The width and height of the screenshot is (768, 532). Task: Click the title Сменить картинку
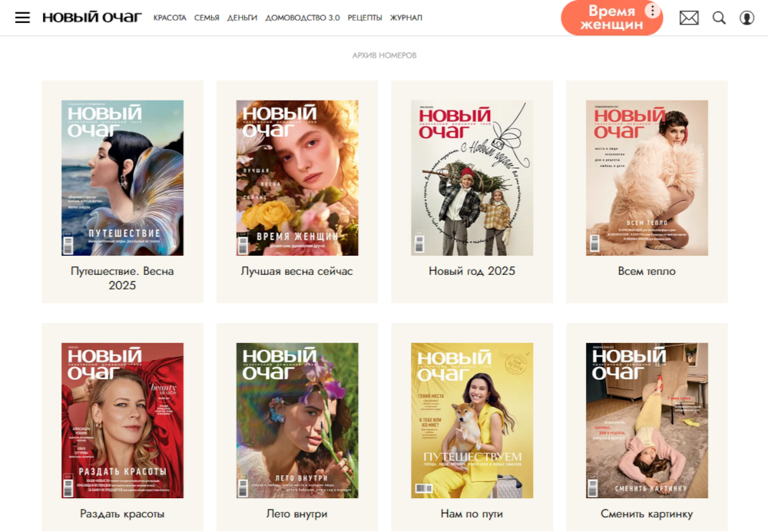click(647, 514)
